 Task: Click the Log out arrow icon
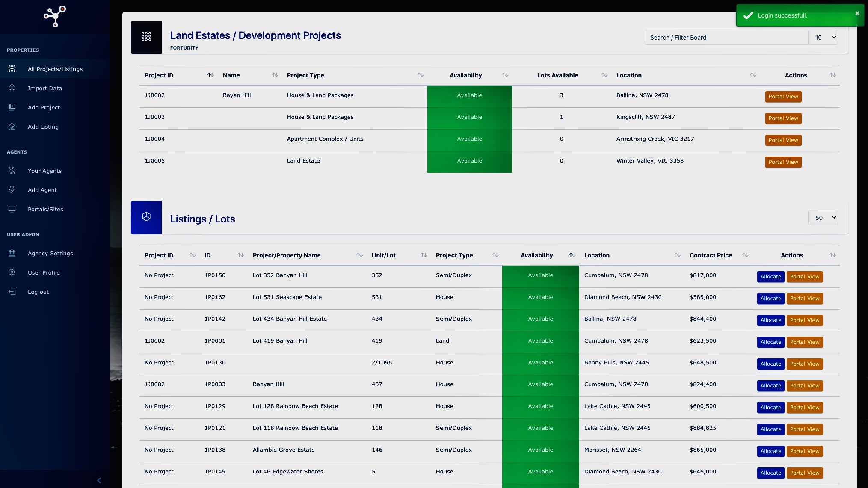[x=12, y=291]
